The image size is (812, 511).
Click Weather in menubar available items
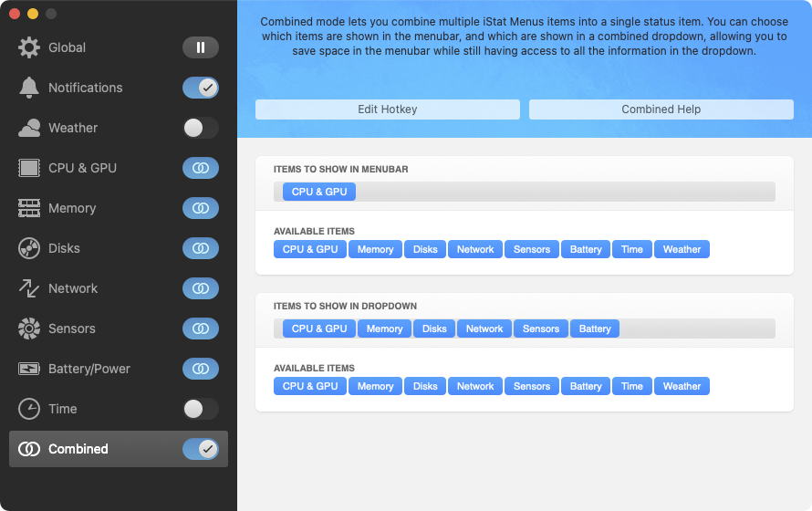coord(682,249)
